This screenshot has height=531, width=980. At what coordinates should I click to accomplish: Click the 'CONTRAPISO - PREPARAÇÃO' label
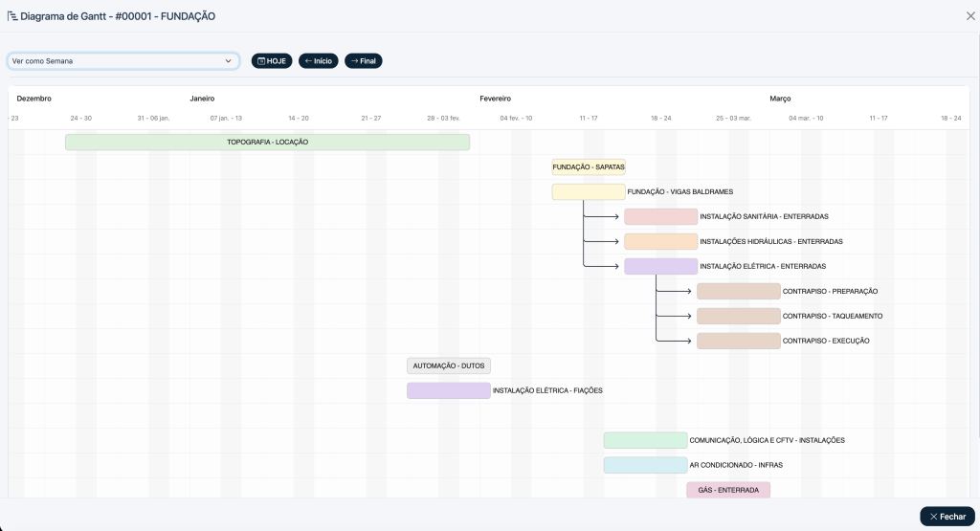830,291
